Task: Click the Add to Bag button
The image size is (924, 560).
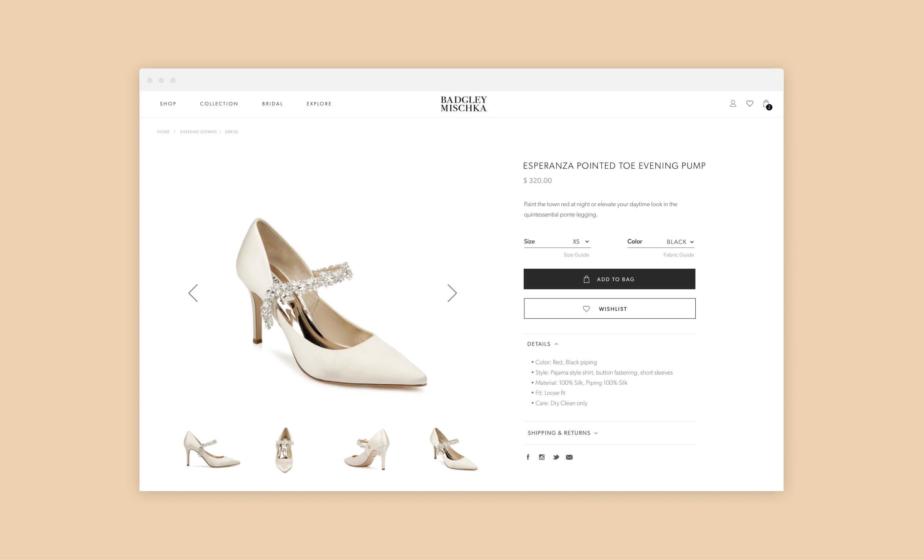Action: tap(609, 279)
